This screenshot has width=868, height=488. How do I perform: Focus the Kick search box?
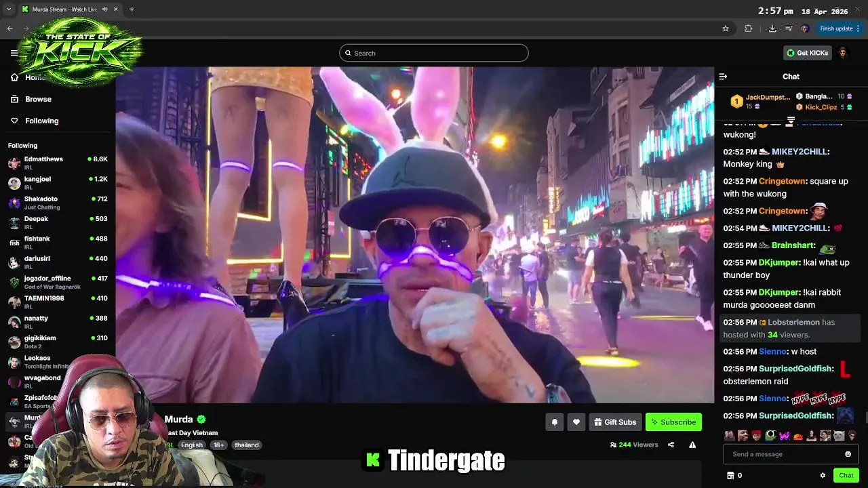[x=434, y=53]
